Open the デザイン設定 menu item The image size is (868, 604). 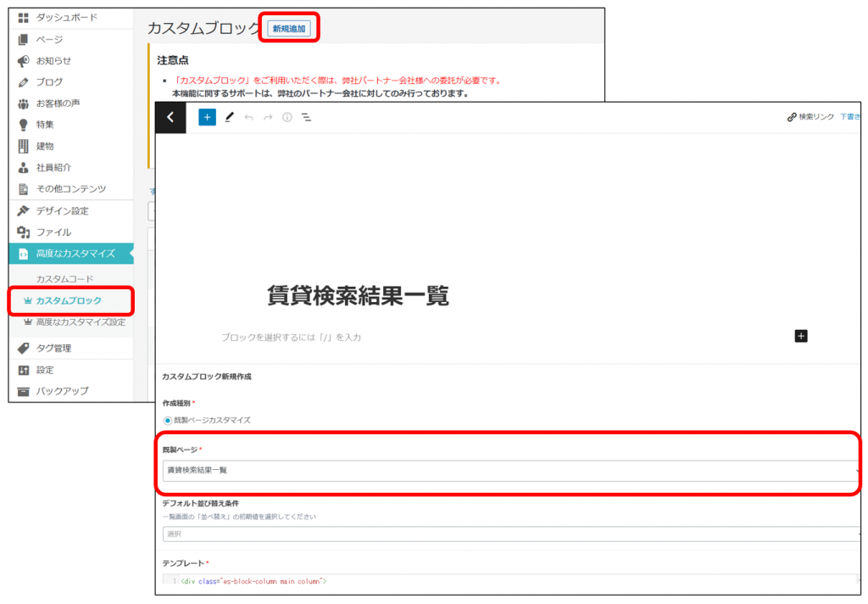[x=62, y=210]
